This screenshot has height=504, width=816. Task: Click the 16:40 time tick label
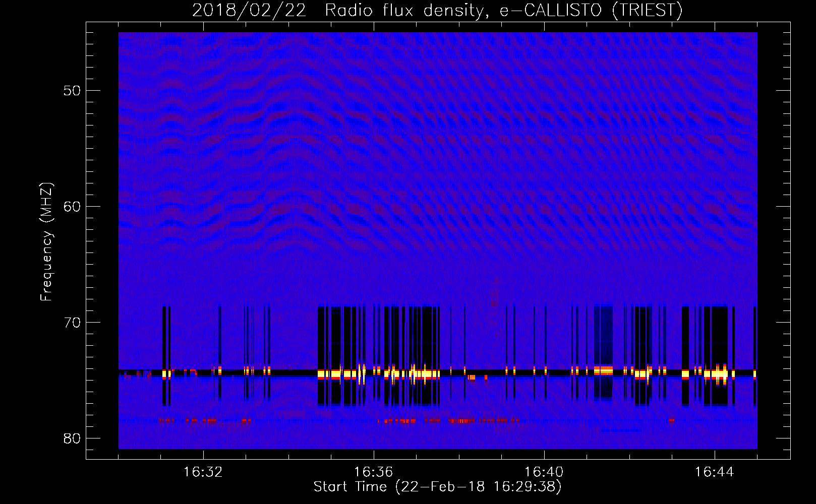coord(544,472)
